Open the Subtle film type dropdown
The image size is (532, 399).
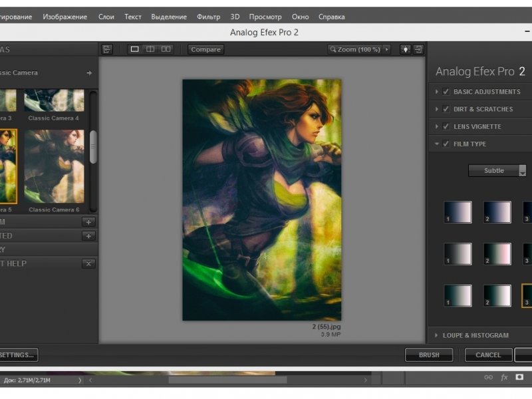click(497, 171)
